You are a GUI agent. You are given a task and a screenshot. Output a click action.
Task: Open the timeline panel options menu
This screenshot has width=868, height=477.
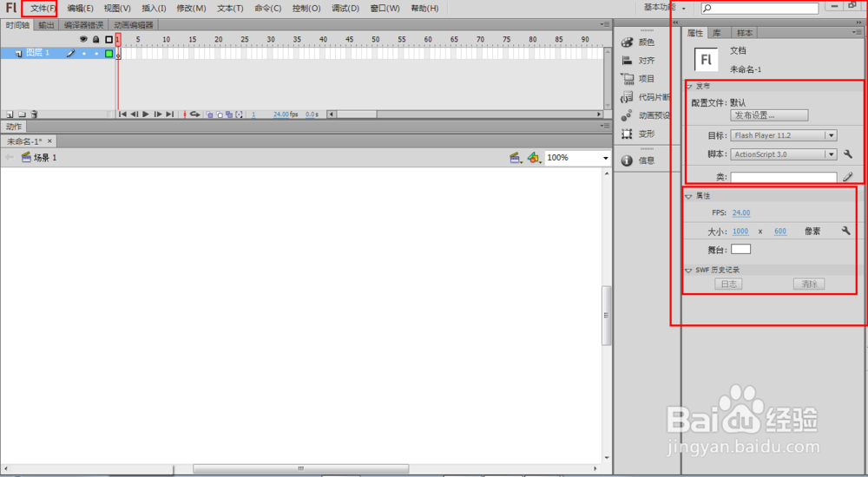[x=605, y=25]
